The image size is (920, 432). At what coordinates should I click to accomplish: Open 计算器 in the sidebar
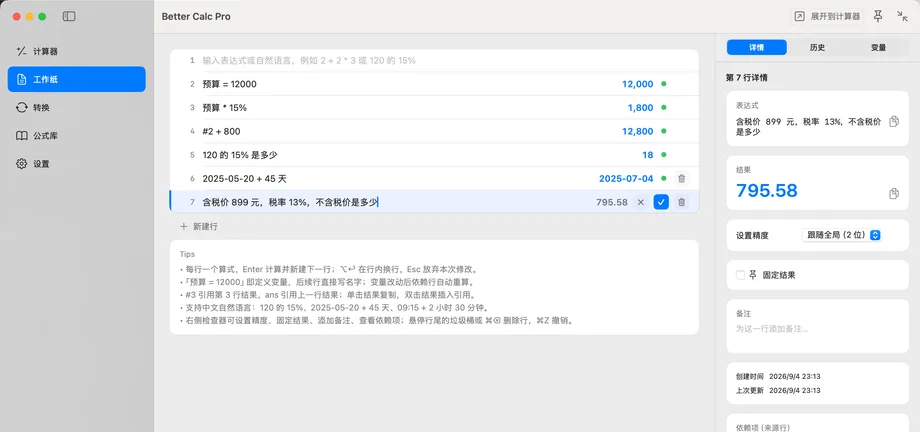(x=76, y=51)
